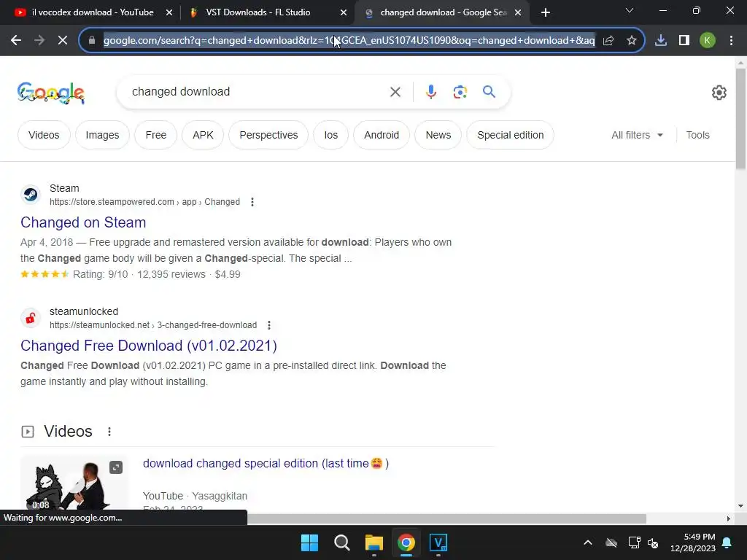Open the taskbar clock and date

[x=693, y=542]
